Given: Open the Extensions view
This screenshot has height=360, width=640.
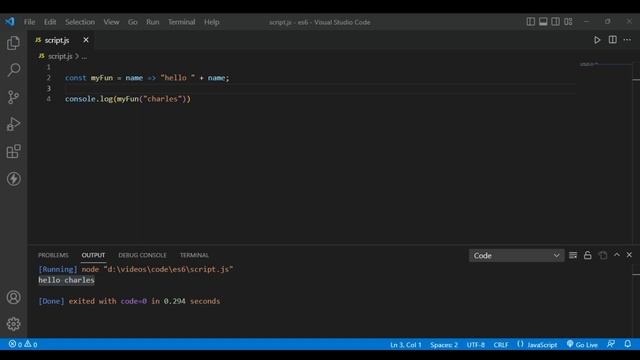Looking at the screenshot, I should [13, 151].
